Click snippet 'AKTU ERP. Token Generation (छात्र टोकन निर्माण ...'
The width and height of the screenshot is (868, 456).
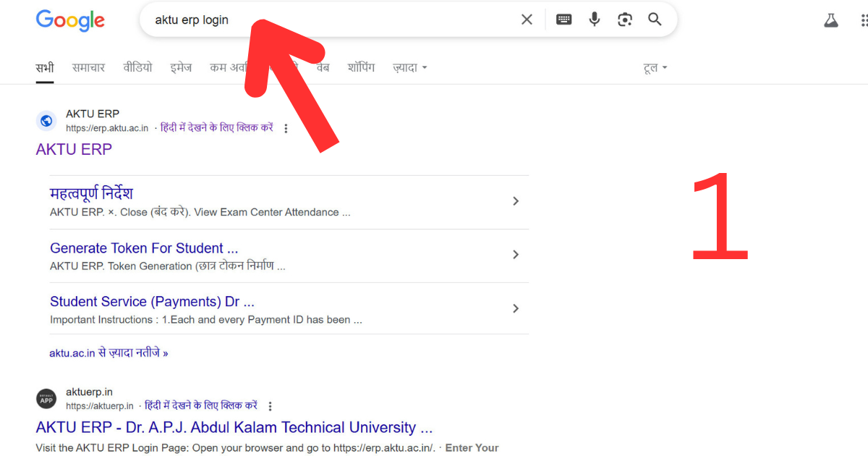(x=168, y=266)
